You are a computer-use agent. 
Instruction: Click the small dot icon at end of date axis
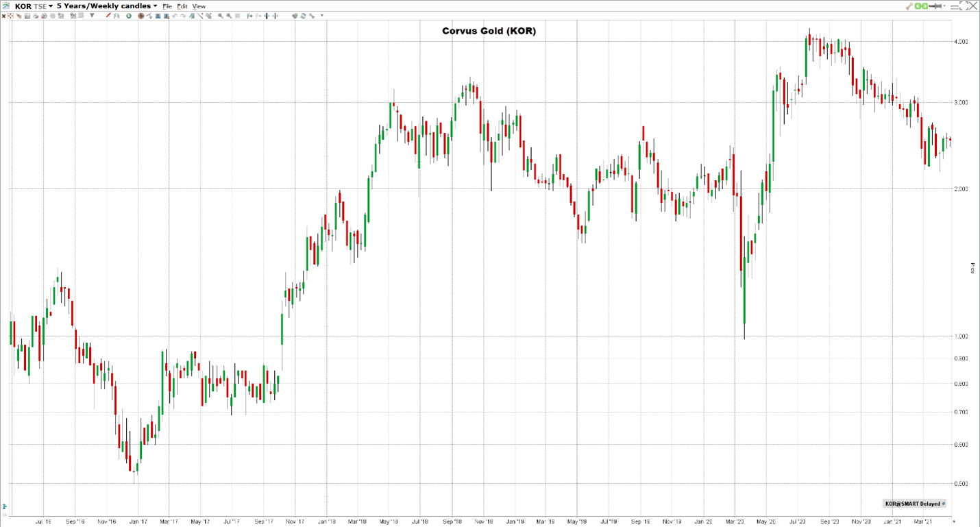[x=953, y=522]
